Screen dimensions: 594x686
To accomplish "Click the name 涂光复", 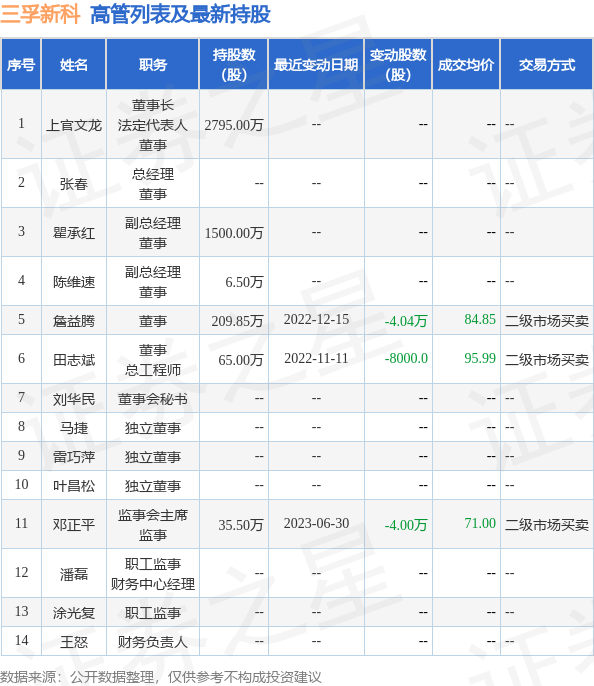I will (x=74, y=612).
